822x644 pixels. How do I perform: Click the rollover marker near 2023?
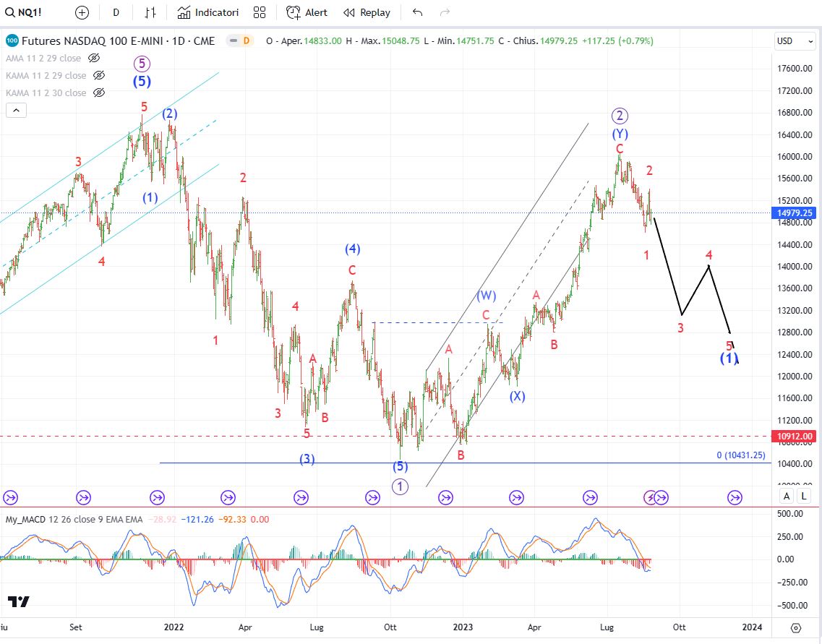point(445,497)
